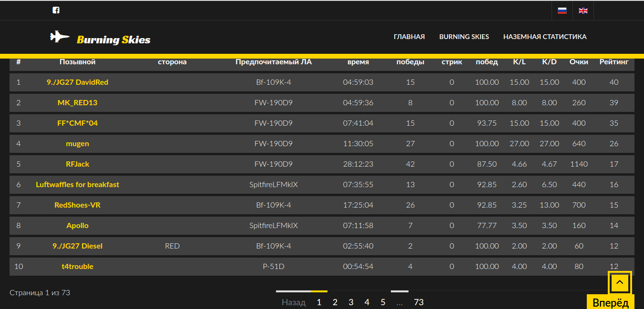Click win percent 77.77 for Apollo

pyautogui.click(x=487, y=225)
